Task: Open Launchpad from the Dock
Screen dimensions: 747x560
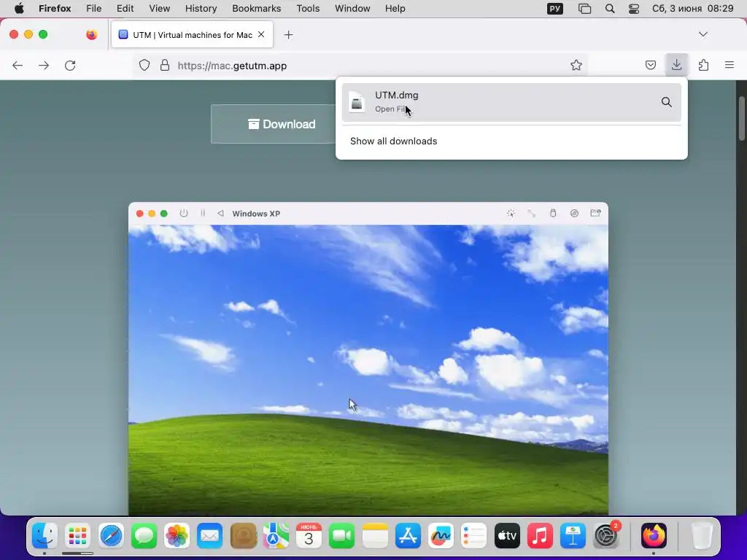Action: pyautogui.click(x=77, y=537)
